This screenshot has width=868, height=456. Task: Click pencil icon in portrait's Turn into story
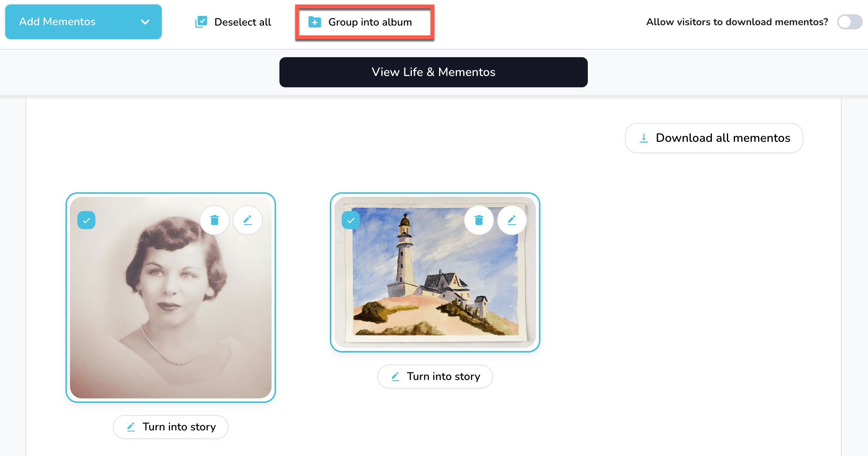[131, 427]
